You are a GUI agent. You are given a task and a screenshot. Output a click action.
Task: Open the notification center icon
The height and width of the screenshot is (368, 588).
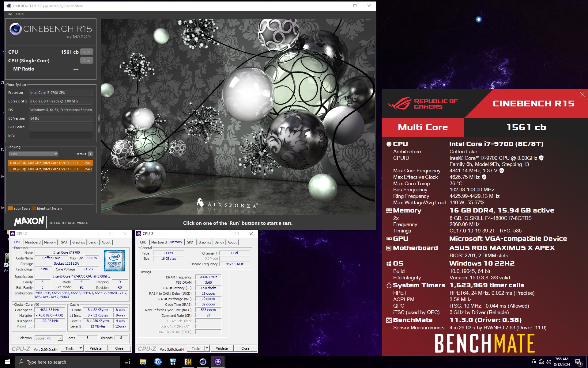[x=578, y=362]
